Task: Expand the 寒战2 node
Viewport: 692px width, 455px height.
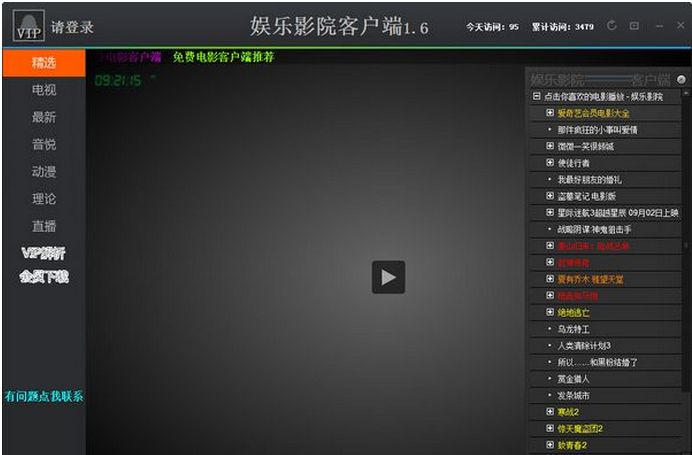Action: (x=550, y=412)
